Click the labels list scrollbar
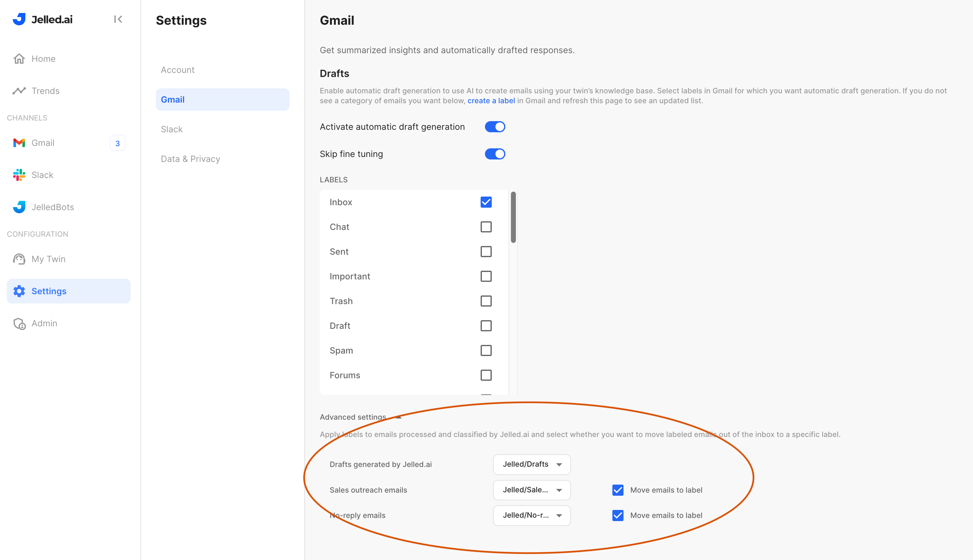 tap(513, 218)
